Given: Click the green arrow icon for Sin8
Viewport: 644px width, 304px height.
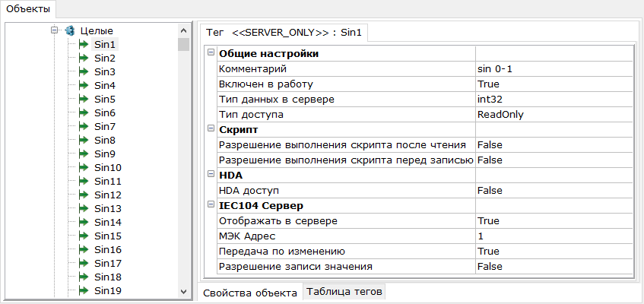Looking at the screenshot, I should (x=84, y=140).
